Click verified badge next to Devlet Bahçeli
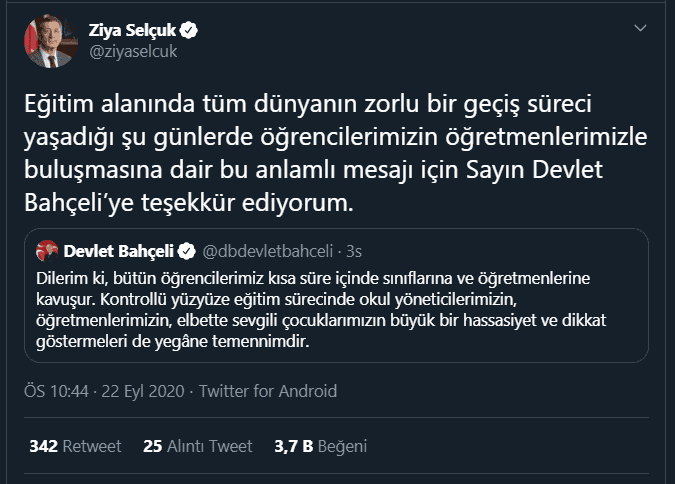Viewport: 675px width, 484px height. click(186, 249)
